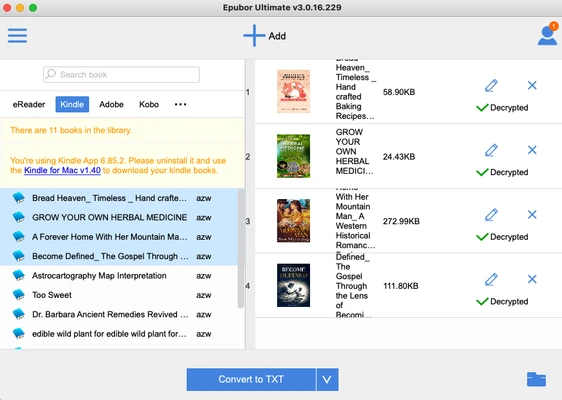
Task: Click Mountain Man romance cover thumbnail
Action: [x=293, y=220]
